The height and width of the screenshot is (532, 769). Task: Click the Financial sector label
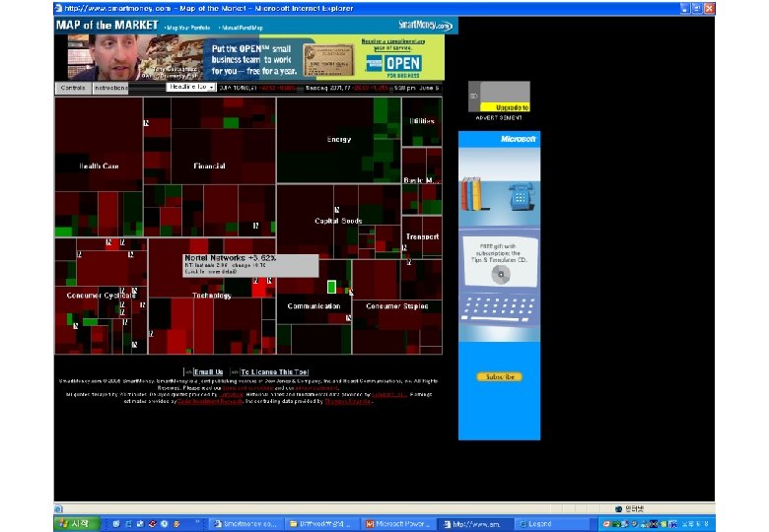[x=209, y=166]
